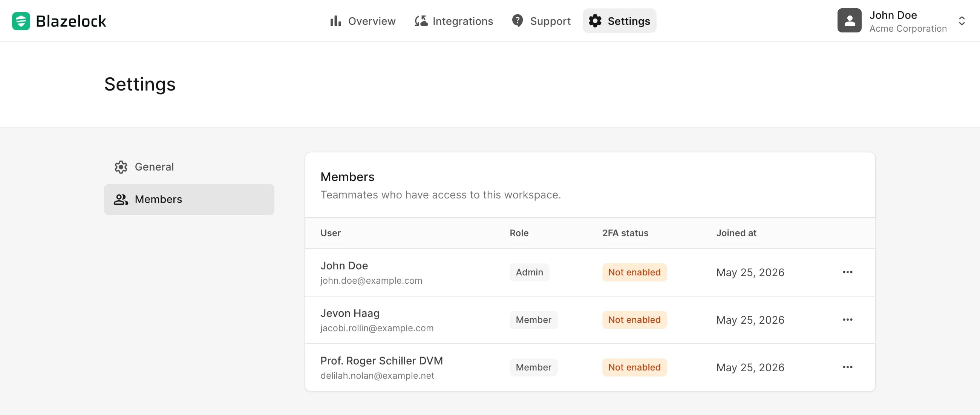Click delilah.nolan@example.net email
Viewport: 980px width, 415px height.
pyautogui.click(x=377, y=376)
